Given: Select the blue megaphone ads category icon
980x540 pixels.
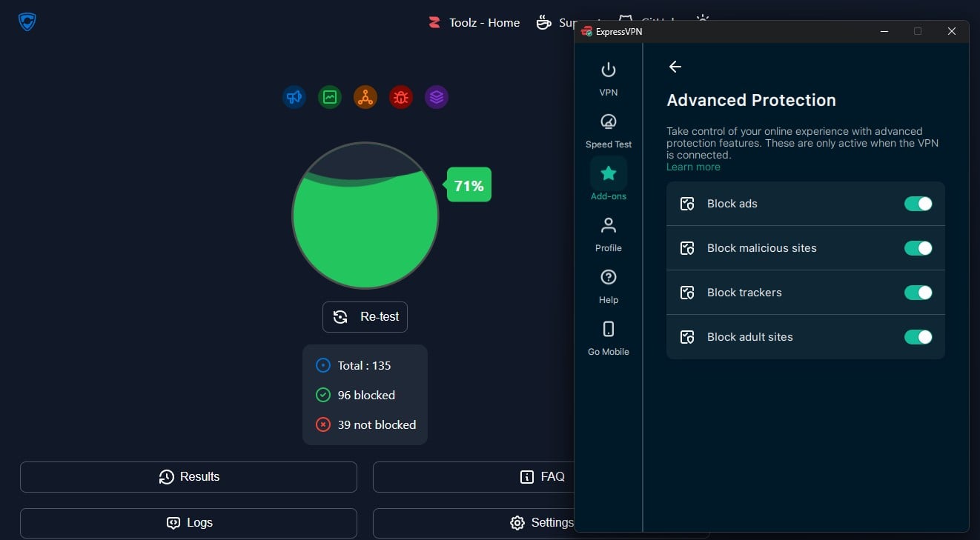Looking at the screenshot, I should coord(294,97).
